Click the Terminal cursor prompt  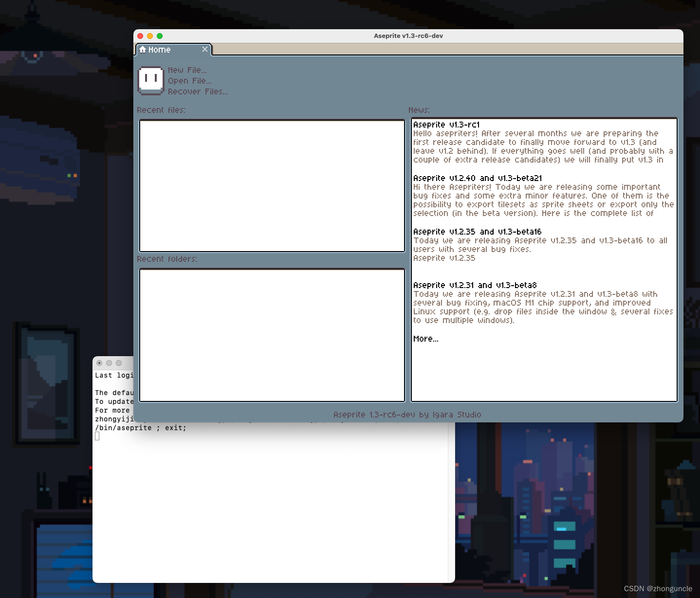click(97, 436)
